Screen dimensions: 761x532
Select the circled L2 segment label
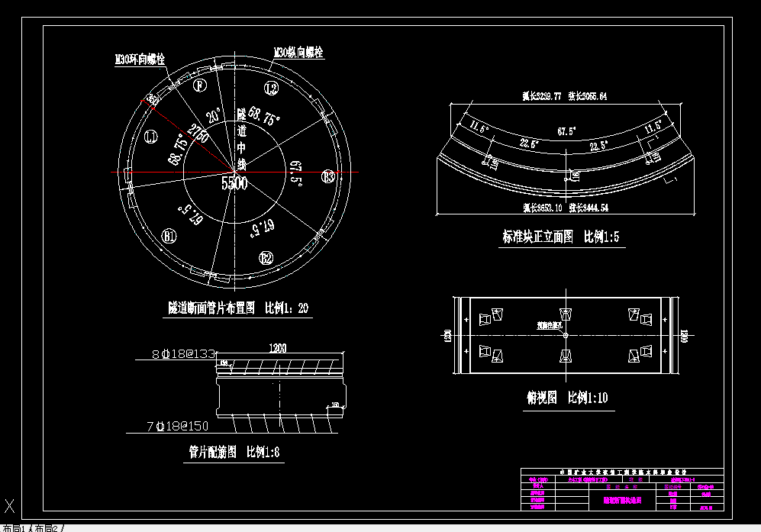coord(271,89)
